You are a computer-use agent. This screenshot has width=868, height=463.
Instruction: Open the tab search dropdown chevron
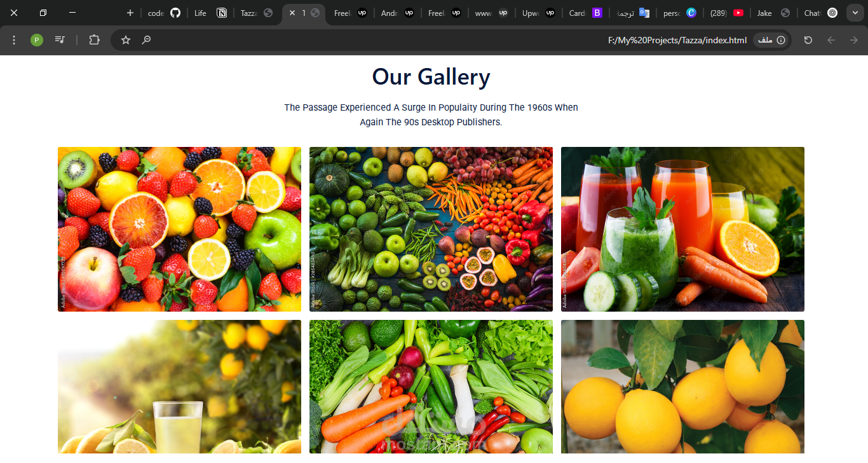[x=855, y=13]
